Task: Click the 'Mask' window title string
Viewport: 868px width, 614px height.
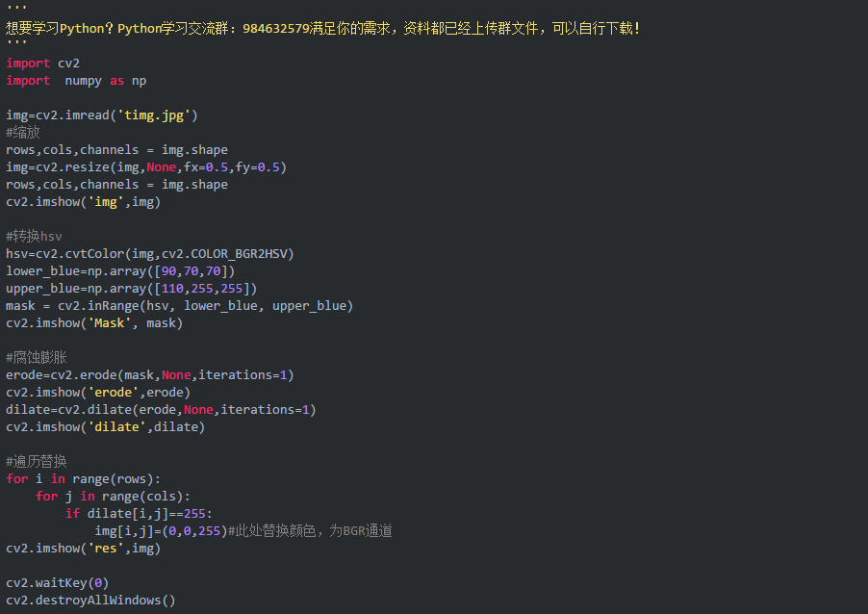Action: click(109, 322)
